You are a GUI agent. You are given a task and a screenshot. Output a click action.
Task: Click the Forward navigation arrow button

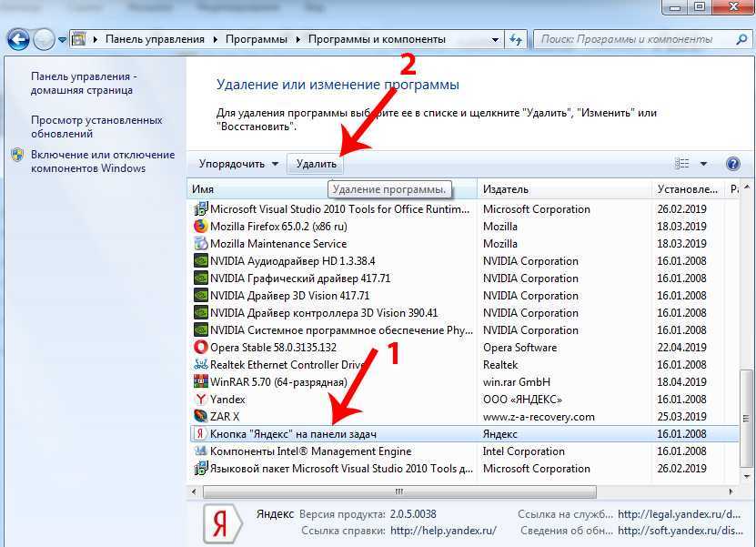(44, 39)
